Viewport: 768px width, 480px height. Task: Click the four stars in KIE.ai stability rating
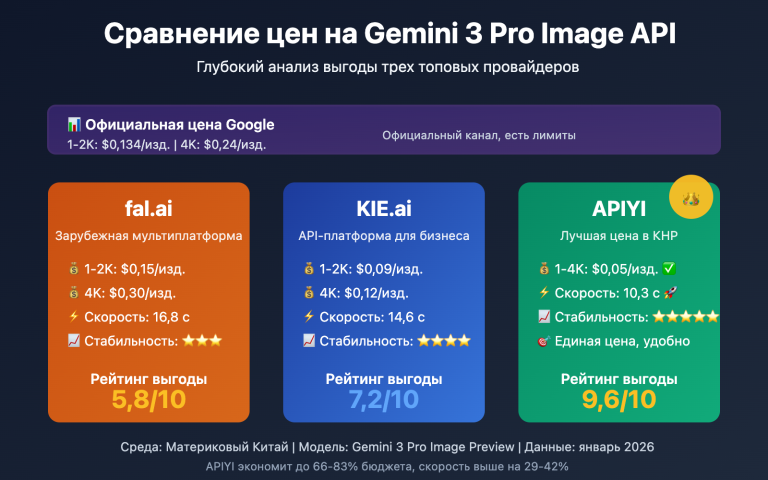444,340
